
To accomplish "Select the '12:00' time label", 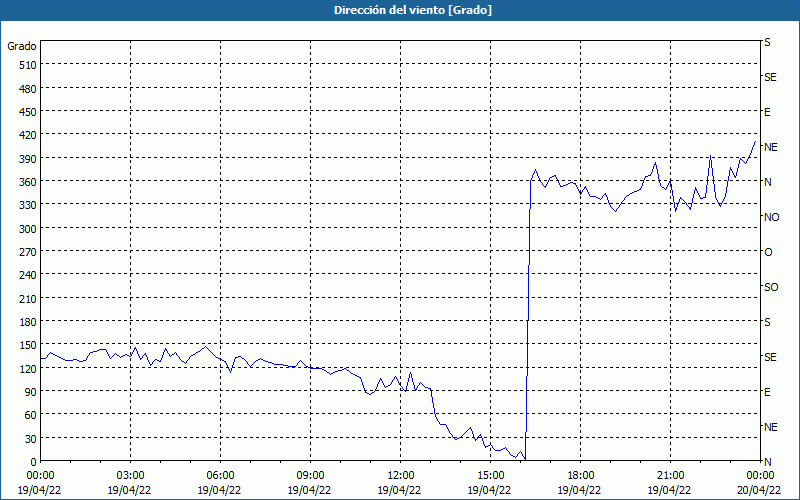I will 401,476.
